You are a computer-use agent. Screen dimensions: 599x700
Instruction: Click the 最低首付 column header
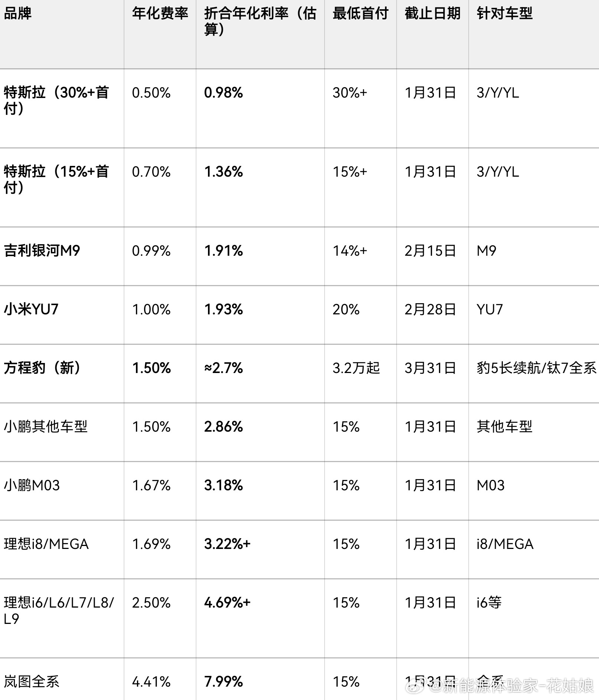click(x=360, y=14)
